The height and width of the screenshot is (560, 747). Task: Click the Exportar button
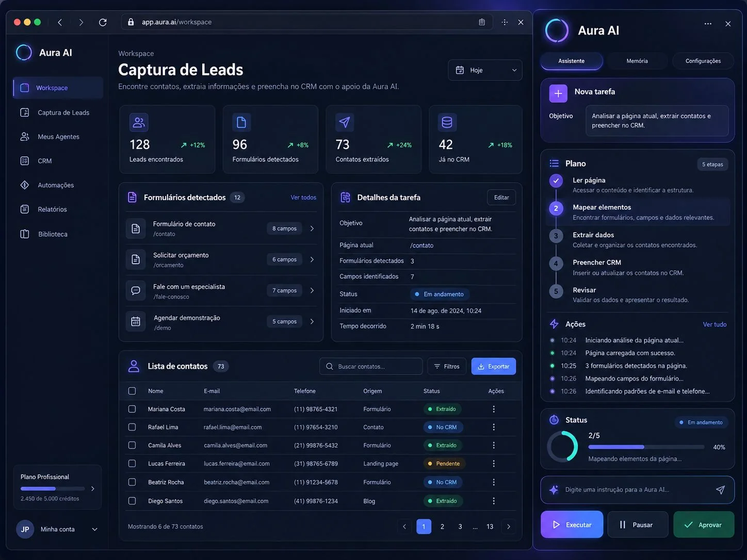pos(494,366)
